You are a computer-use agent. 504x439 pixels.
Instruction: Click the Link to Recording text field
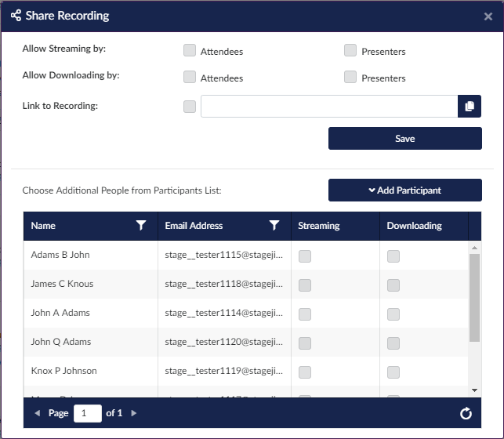pos(328,107)
